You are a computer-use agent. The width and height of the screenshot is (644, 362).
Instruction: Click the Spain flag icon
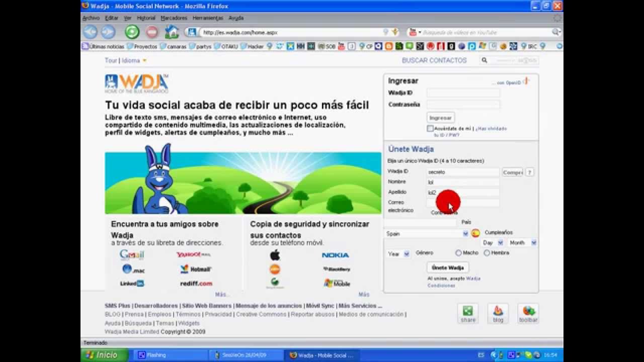(x=475, y=233)
